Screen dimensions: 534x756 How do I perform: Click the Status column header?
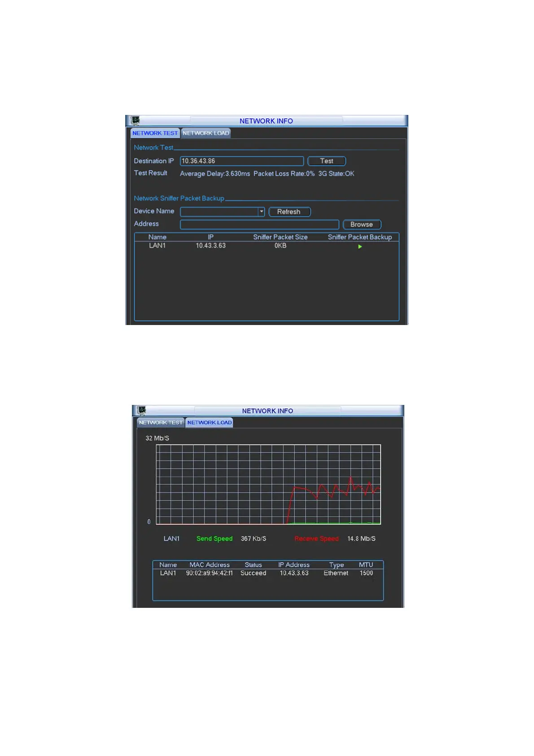tap(253, 565)
